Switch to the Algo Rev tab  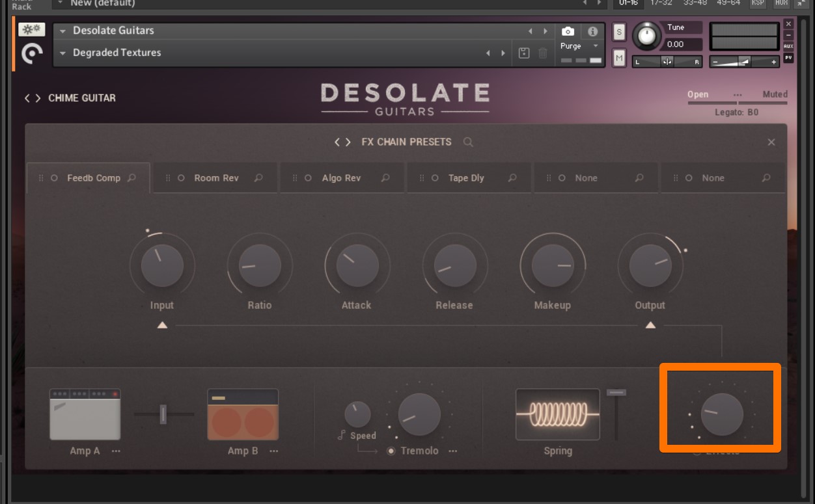point(340,178)
